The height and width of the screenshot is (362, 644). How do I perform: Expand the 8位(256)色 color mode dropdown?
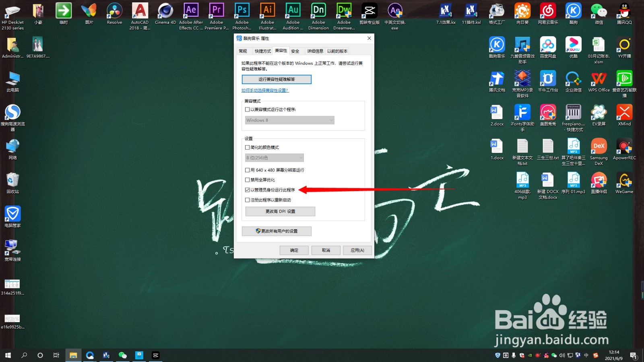(x=275, y=158)
